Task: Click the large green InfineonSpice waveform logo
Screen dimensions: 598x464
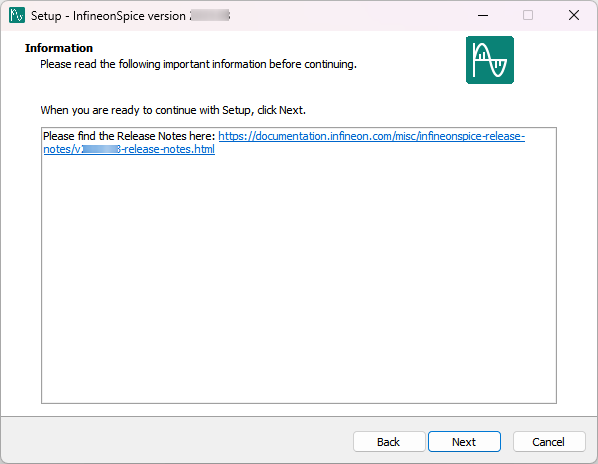Action: point(490,60)
